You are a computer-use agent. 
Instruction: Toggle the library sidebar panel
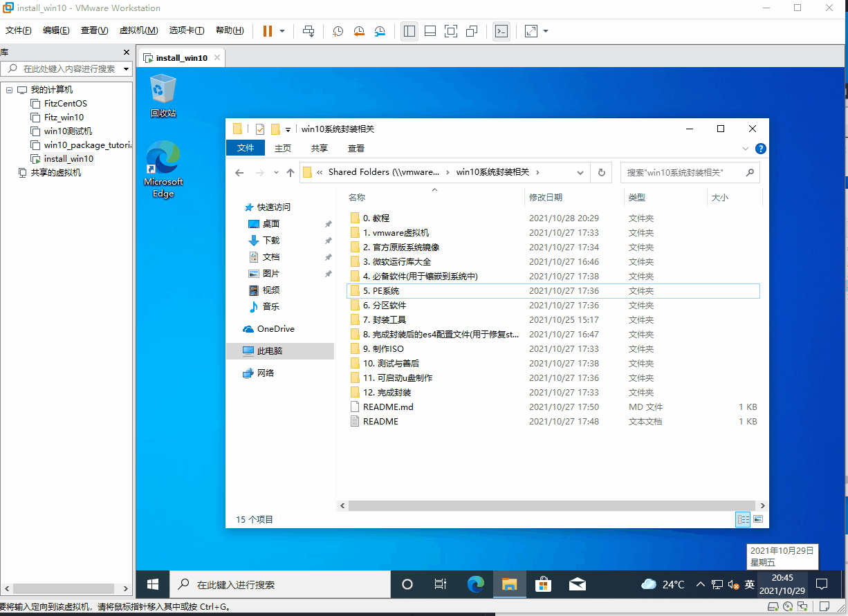click(x=409, y=31)
